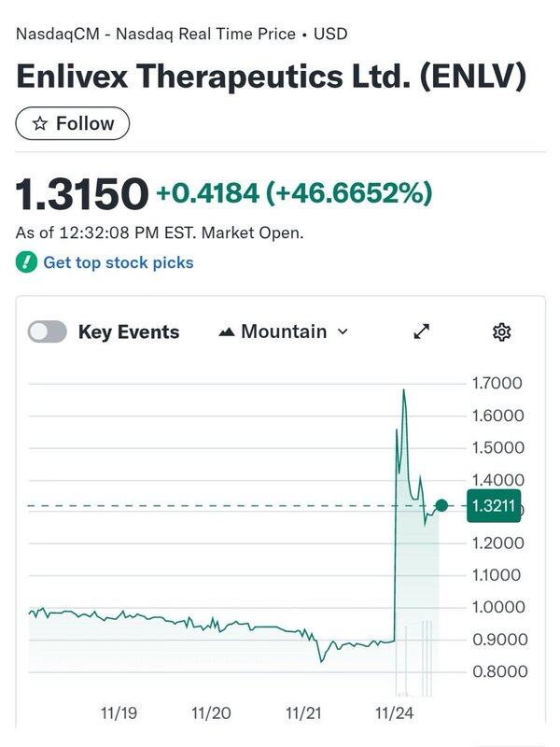Click the Key Events label
The image size is (560, 747).
pos(128,331)
